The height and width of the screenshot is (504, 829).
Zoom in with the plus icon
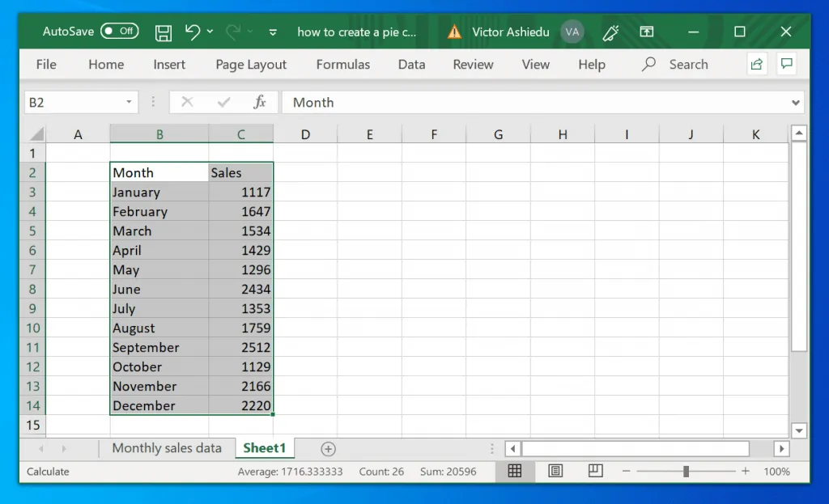[x=744, y=471]
